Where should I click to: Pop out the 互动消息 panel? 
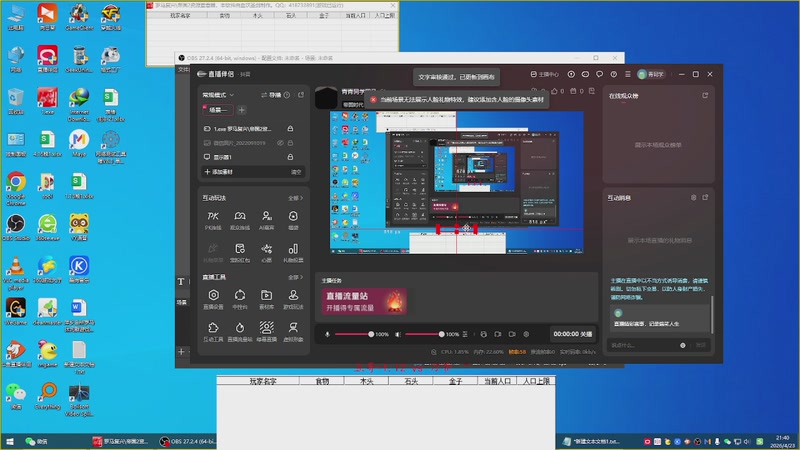[x=705, y=197]
